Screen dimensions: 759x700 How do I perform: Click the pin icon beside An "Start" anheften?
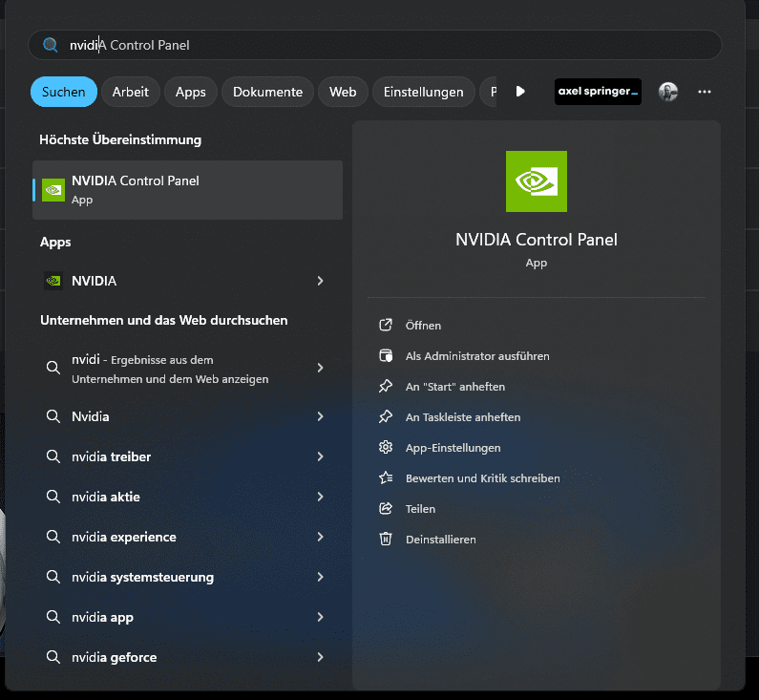coord(386,387)
